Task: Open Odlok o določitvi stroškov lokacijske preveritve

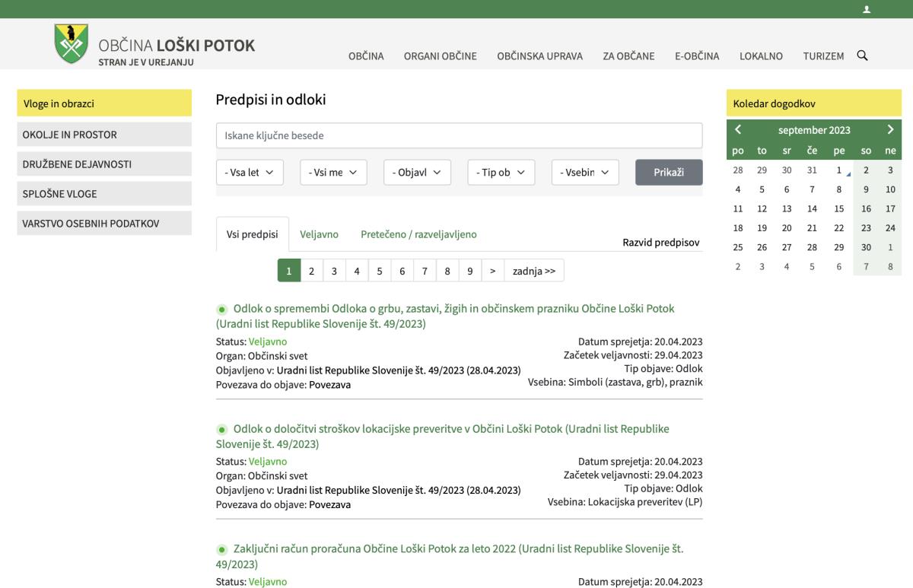Action: click(443, 436)
